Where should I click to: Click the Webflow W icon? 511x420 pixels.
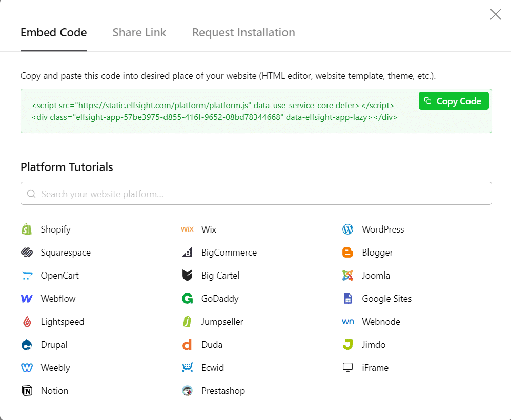(27, 299)
